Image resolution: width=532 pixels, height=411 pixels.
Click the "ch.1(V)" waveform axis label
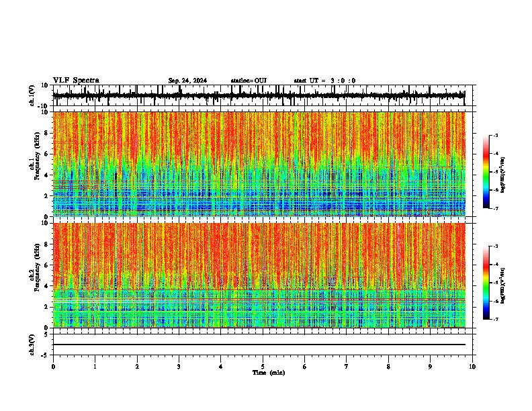tap(32, 95)
